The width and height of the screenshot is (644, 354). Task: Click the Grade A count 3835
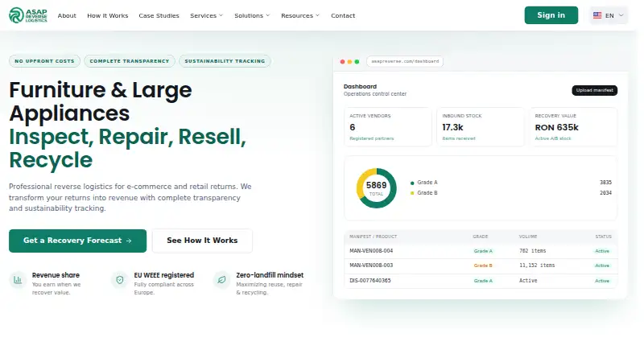point(605,183)
